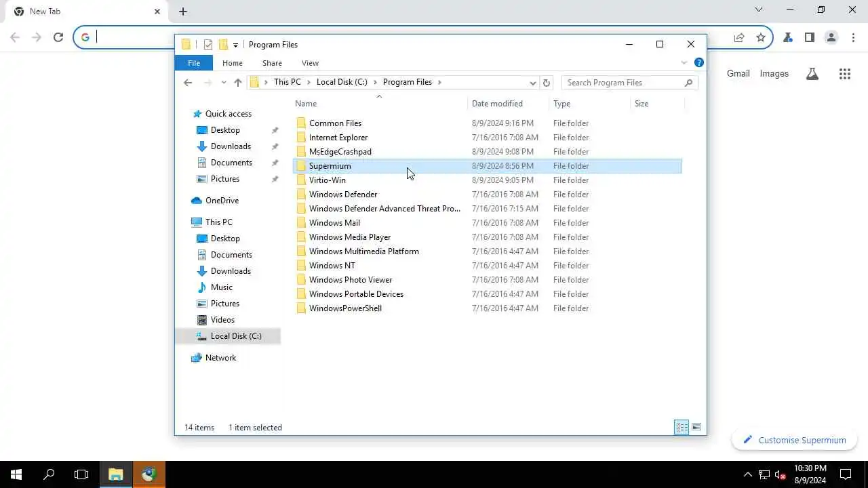Open the address bar history dropdown
Viewport: 868px width, 488px height.
tap(533, 83)
